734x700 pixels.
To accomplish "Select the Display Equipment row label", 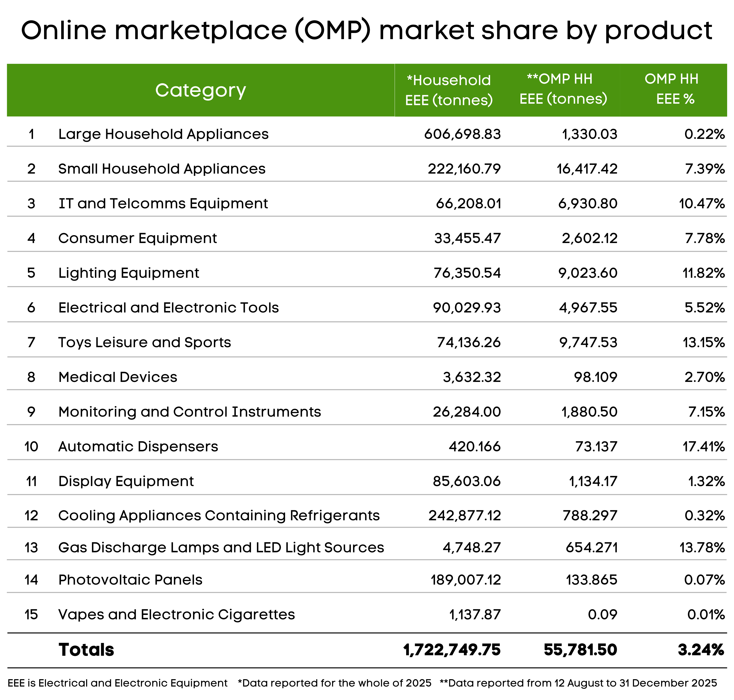I will pyautogui.click(x=126, y=481).
